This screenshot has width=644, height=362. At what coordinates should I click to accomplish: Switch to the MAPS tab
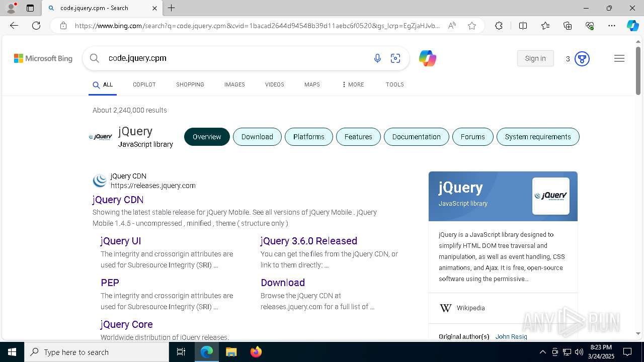point(312,84)
